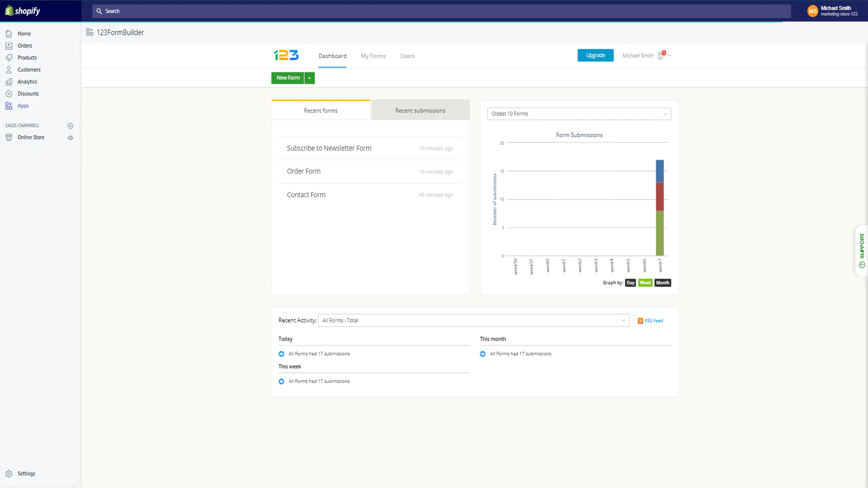The image size is (868, 488).
Task: Open the Apps grid icon
Action: pos(9,106)
